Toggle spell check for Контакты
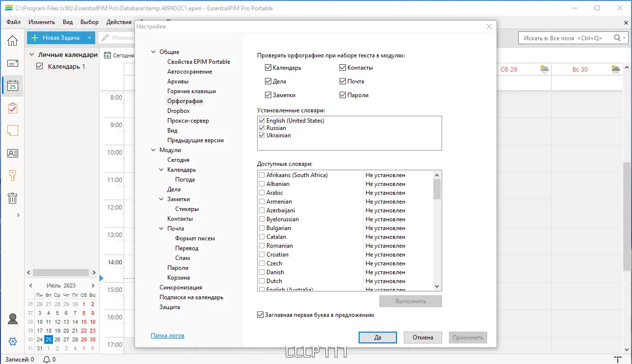Viewport: 632px width, 364px height. tap(342, 68)
